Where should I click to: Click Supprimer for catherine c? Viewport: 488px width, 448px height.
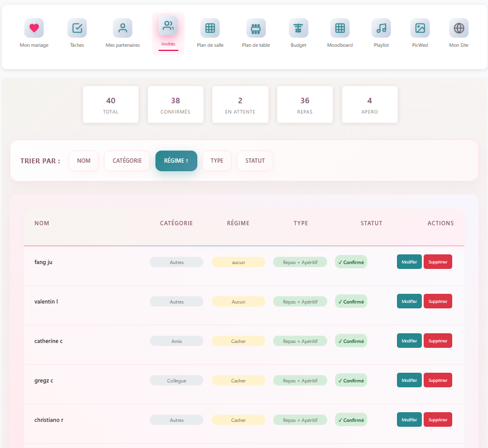click(x=438, y=341)
